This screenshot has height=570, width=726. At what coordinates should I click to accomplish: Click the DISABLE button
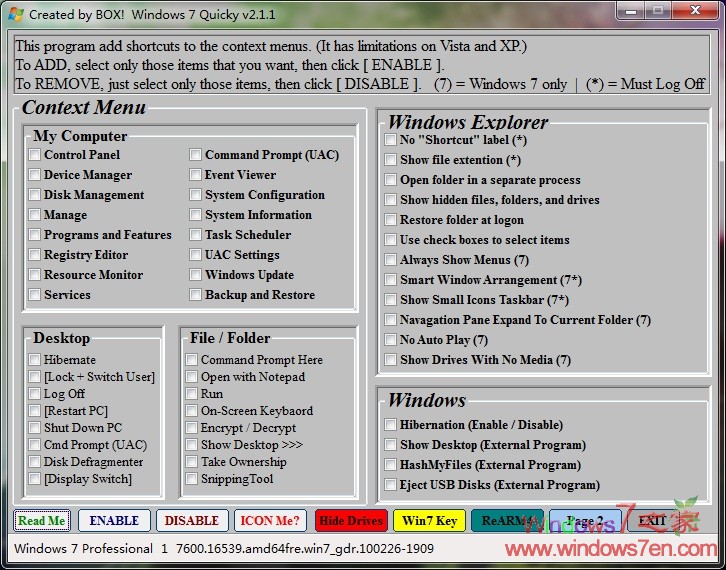pos(191,520)
